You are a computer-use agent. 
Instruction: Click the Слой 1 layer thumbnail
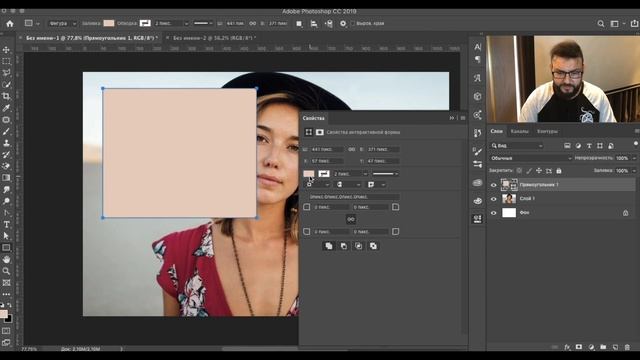click(x=509, y=199)
